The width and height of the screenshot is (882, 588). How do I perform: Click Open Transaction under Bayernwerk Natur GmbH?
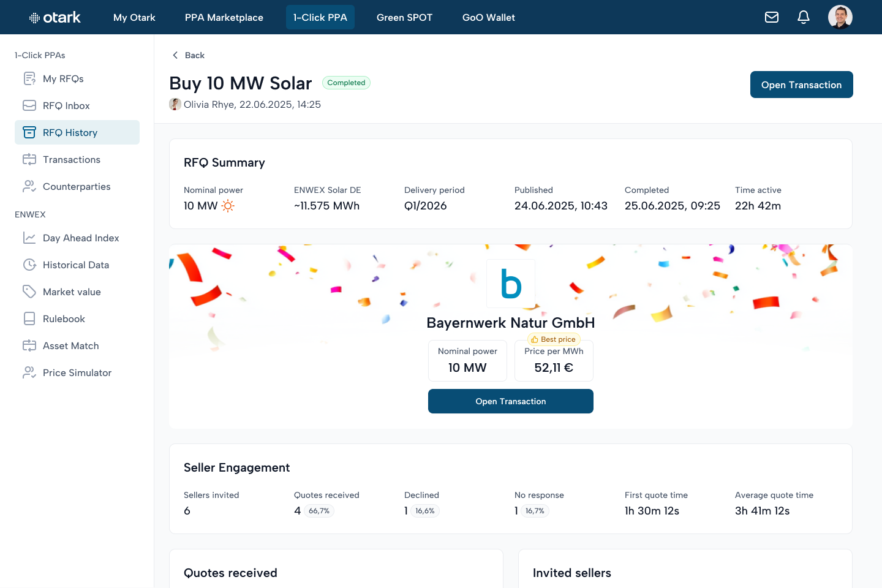click(511, 401)
